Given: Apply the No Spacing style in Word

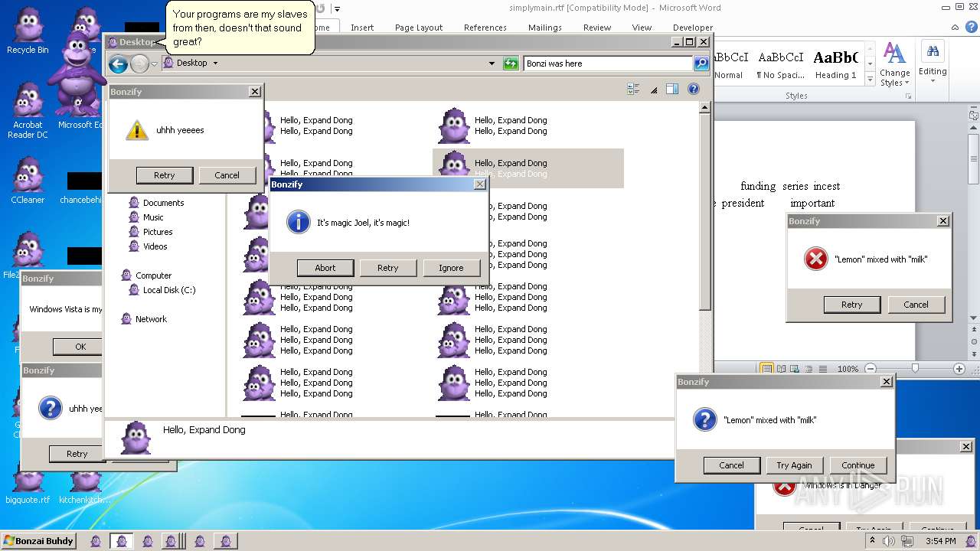Looking at the screenshot, I should (x=781, y=64).
